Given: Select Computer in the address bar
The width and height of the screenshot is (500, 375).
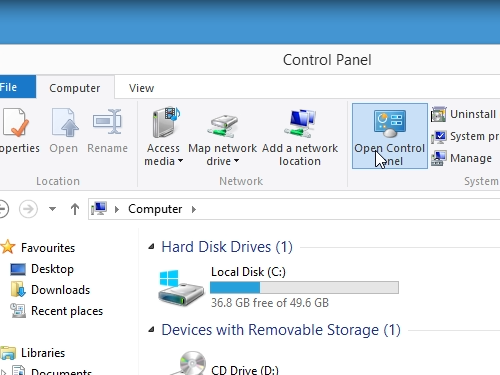Looking at the screenshot, I should pyautogui.click(x=155, y=209).
